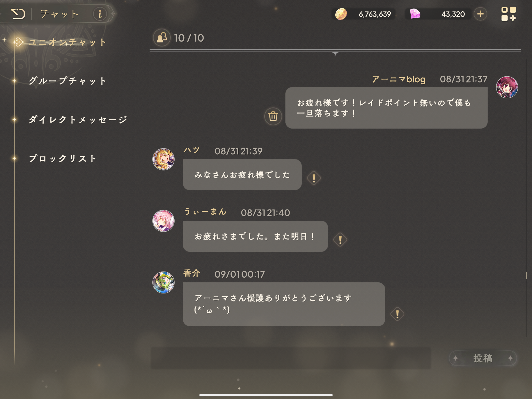Expand the divider arrow below member count
The image size is (532, 399).
tap(335, 53)
